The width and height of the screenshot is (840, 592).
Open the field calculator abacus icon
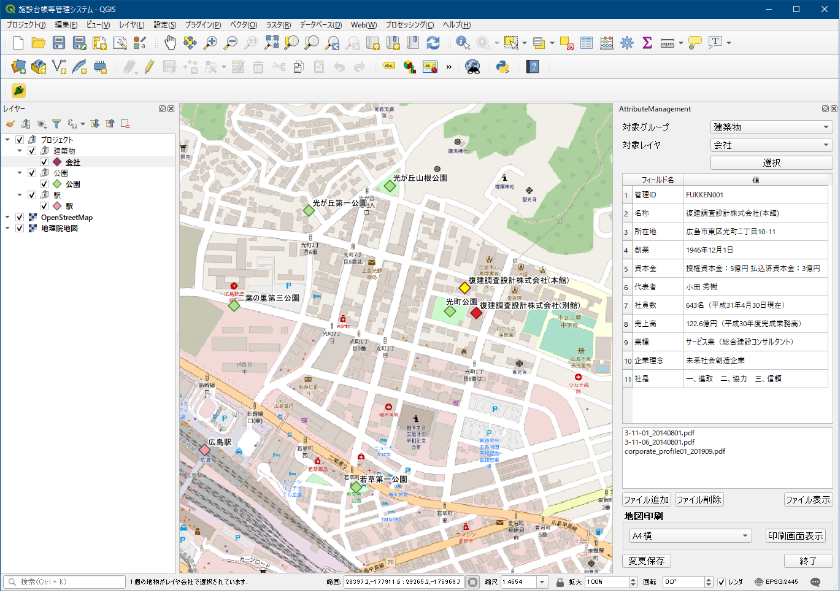pyautogui.click(x=606, y=43)
